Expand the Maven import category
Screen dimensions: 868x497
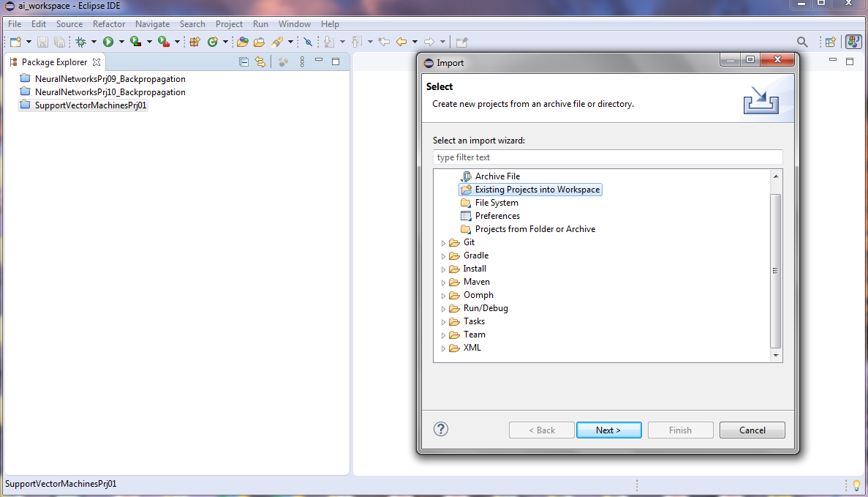pos(443,283)
